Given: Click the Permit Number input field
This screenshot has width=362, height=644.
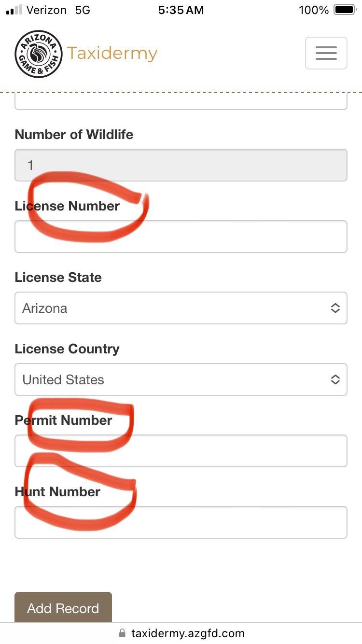Looking at the screenshot, I should click(181, 451).
